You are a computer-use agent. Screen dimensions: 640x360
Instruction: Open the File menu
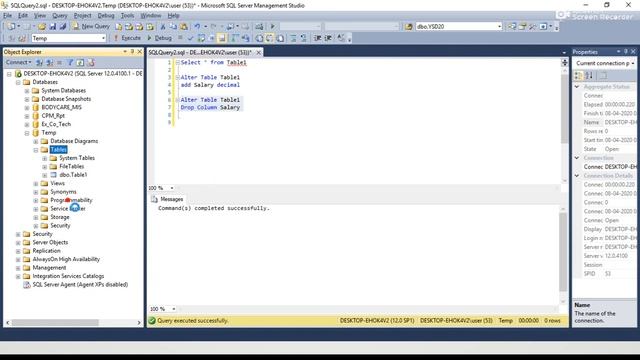pyautogui.click(x=7, y=16)
